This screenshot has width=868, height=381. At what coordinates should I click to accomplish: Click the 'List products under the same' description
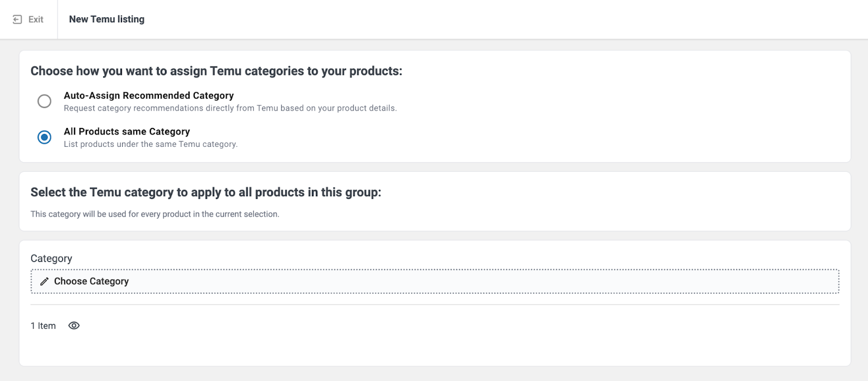(x=150, y=144)
